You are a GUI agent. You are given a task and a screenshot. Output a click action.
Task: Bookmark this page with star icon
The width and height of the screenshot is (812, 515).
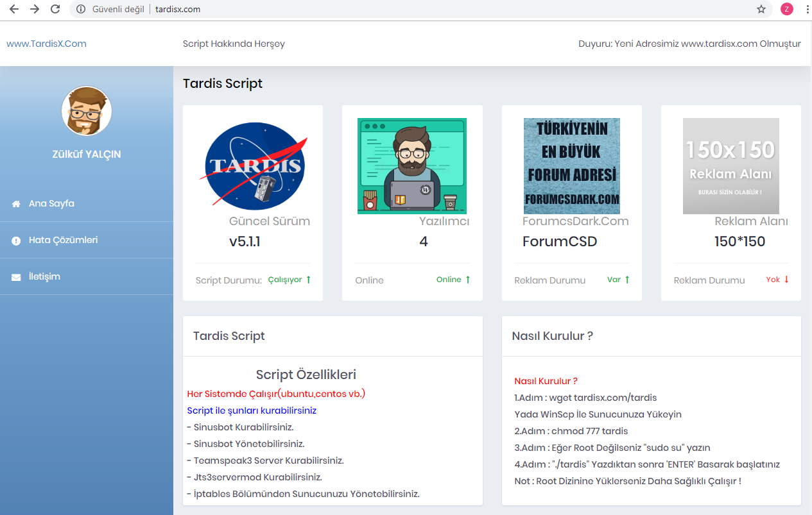pyautogui.click(x=761, y=9)
